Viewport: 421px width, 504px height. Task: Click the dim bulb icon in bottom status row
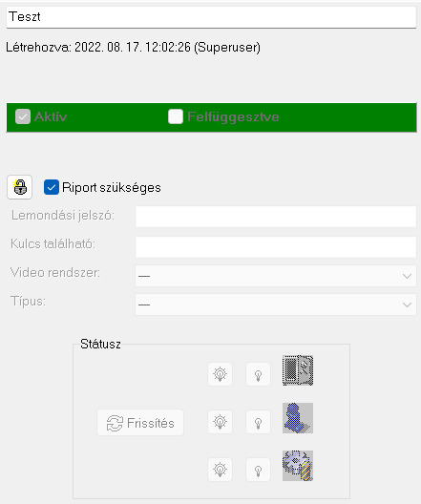(x=258, y=470)
